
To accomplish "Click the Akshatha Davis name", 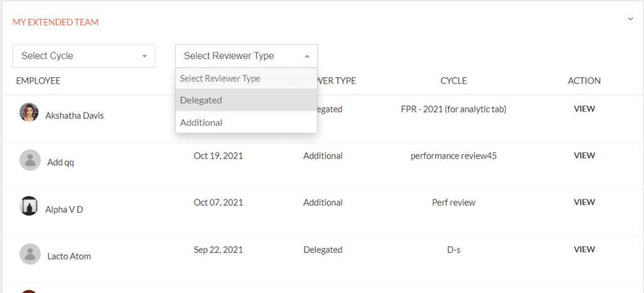I will [x=74, y=116].
